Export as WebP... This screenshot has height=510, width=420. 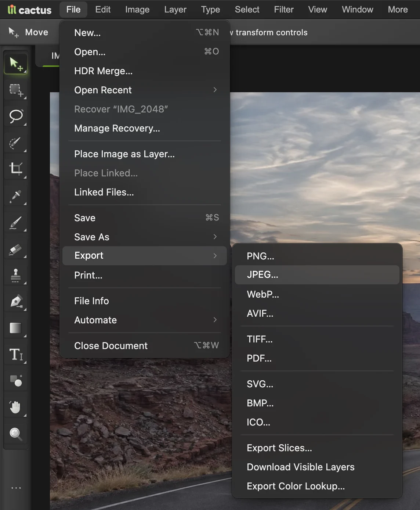point(317,294)
